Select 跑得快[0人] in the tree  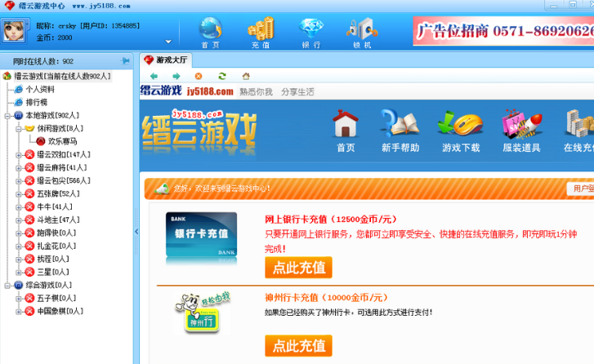56,233
